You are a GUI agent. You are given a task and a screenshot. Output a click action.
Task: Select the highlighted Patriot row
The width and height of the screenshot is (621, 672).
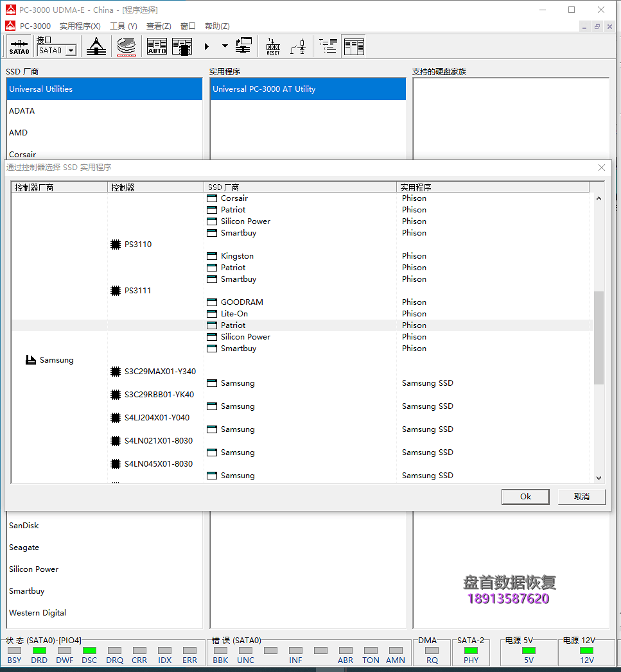(x=302, y=325)
